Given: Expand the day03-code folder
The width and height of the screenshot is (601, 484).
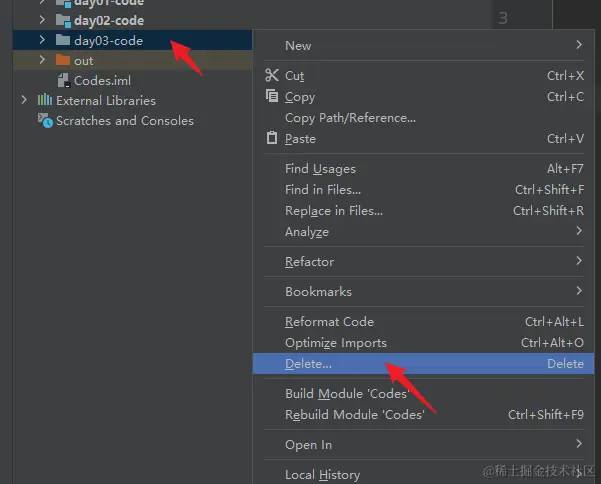Looking at the screenshot, I should click(x=42, y=40).
